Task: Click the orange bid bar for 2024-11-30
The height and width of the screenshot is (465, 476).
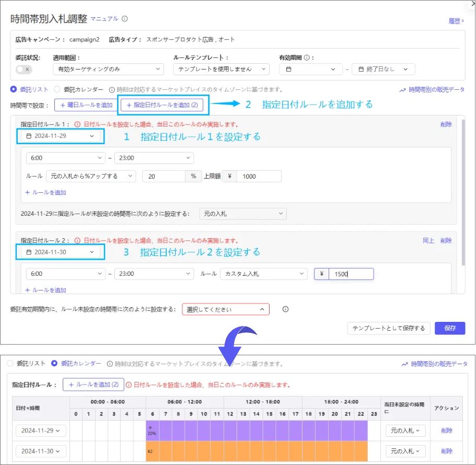Action: (x=257, y=451)
